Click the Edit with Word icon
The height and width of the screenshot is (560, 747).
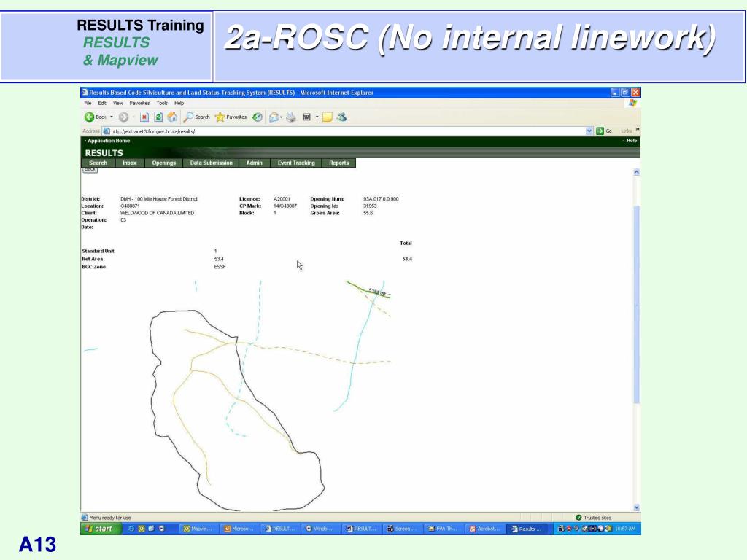307,117
